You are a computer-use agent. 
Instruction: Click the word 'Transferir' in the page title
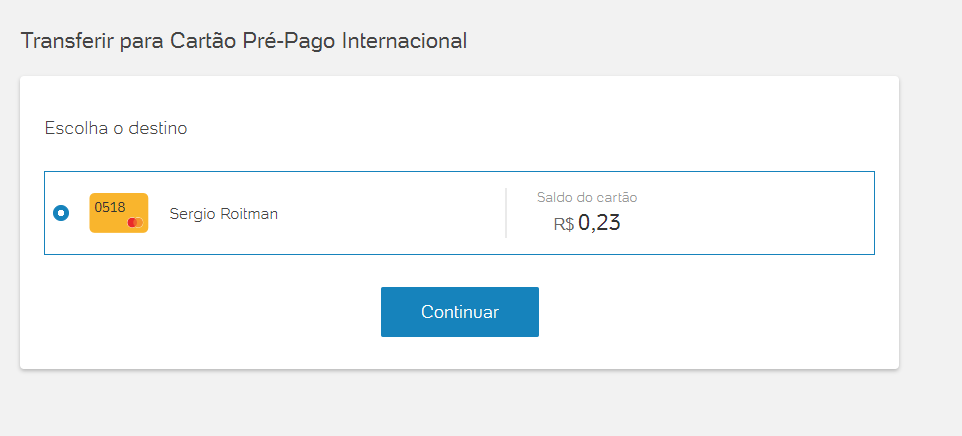tap(64, 41)
